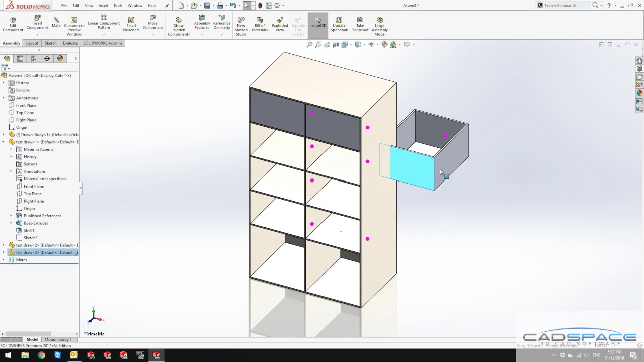Viewport: 644px width, 362px height.
Task: Click the Edit Component tool
Action: 13,25
